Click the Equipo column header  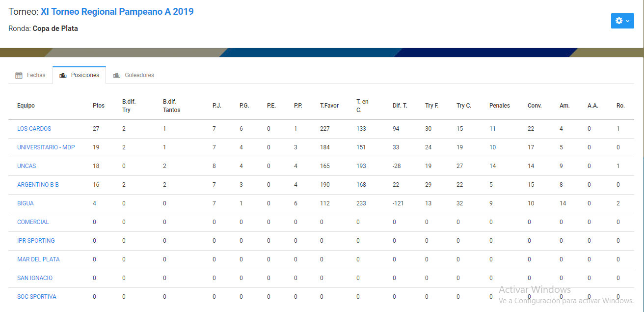[x=26, y=106]
